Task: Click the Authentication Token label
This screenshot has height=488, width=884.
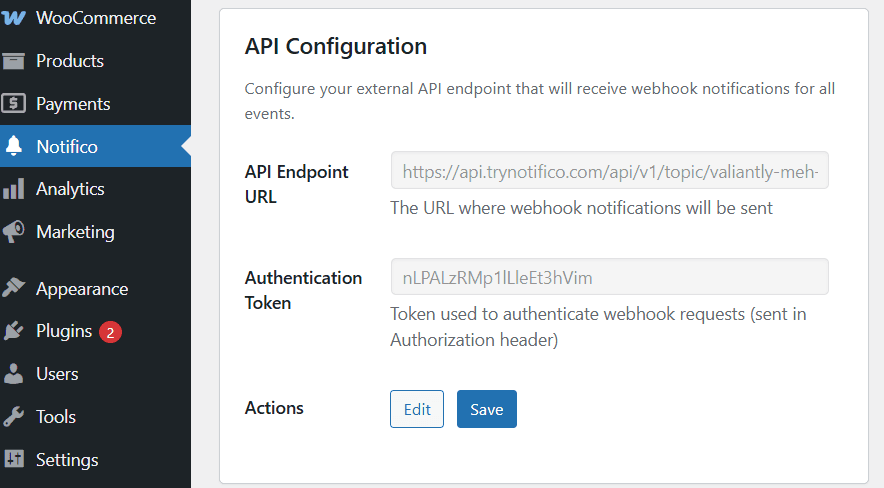Action: click(303, 290)
